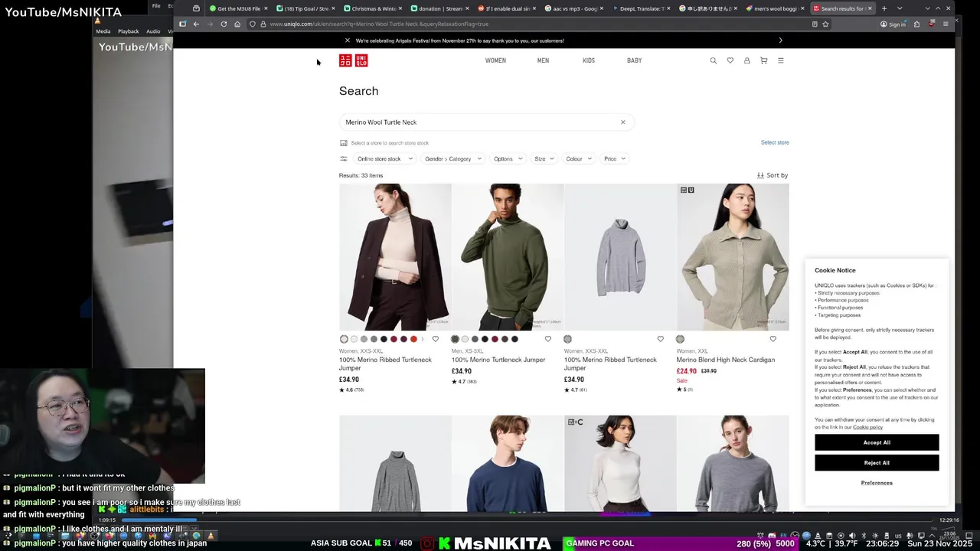The height and width of the screenshot is (551, 980).
Task: Favourite the grey Ribbed Turtleneck Jumper, third card
Action: (660, 339)
